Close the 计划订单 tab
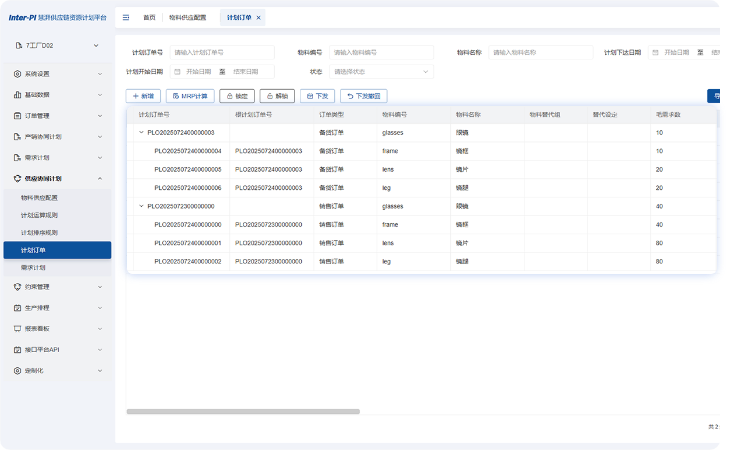731x450 pixels. coord(259,18)
